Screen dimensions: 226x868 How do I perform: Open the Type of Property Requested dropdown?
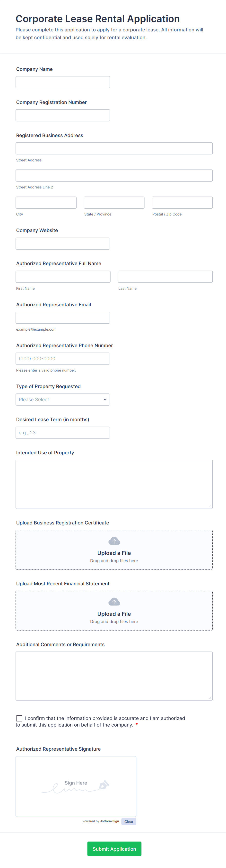click(x=62, y=400)
